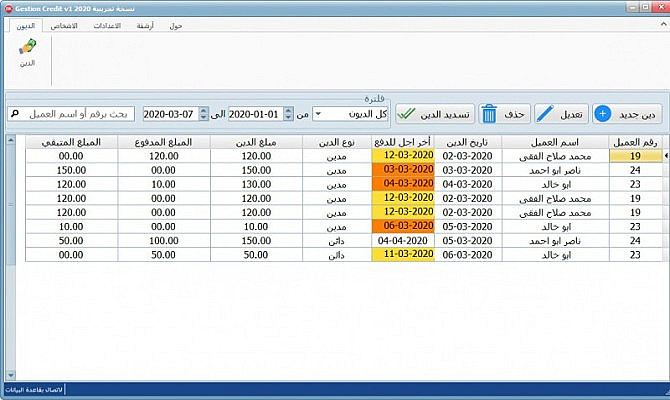
Task: Click orange due date 06-03-2020 cell
Action: point(403,226)
